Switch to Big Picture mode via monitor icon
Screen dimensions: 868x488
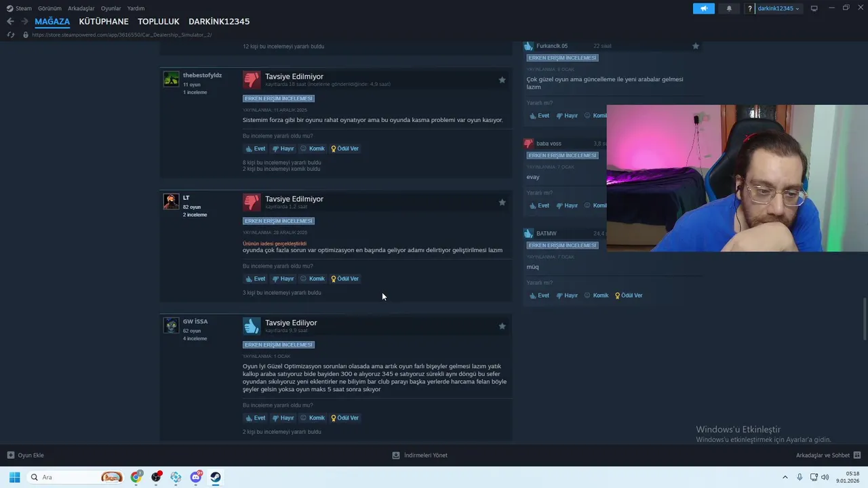coord(814,8)
